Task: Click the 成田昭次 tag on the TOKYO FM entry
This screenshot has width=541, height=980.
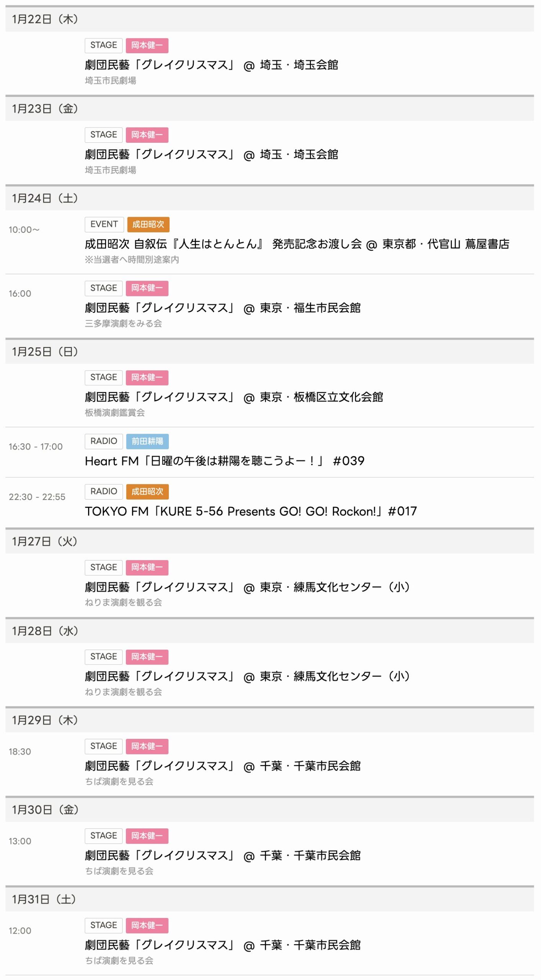Action: (x=147, y=492)
